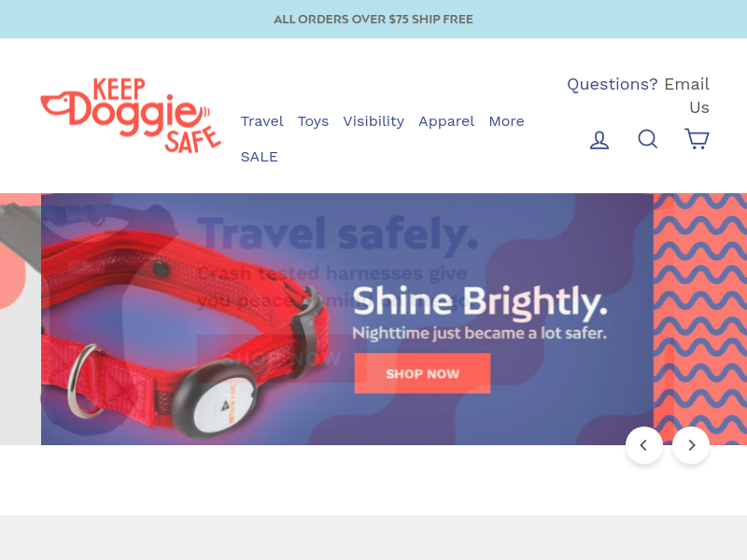Image resolution: width=747 pixels, height=560 pixels.
Task: Click the free shipping announcement banner
Action: tap(373, 19)
